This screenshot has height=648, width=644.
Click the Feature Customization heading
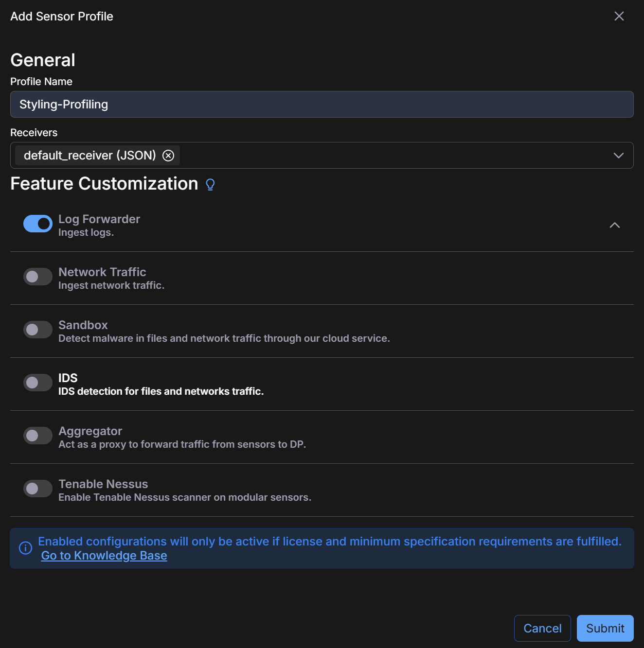[105, 184]
